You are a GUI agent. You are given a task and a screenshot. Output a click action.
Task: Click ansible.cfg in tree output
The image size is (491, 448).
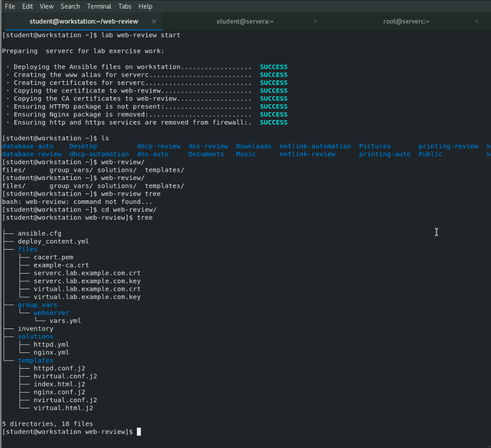click(x=40, y=233)
